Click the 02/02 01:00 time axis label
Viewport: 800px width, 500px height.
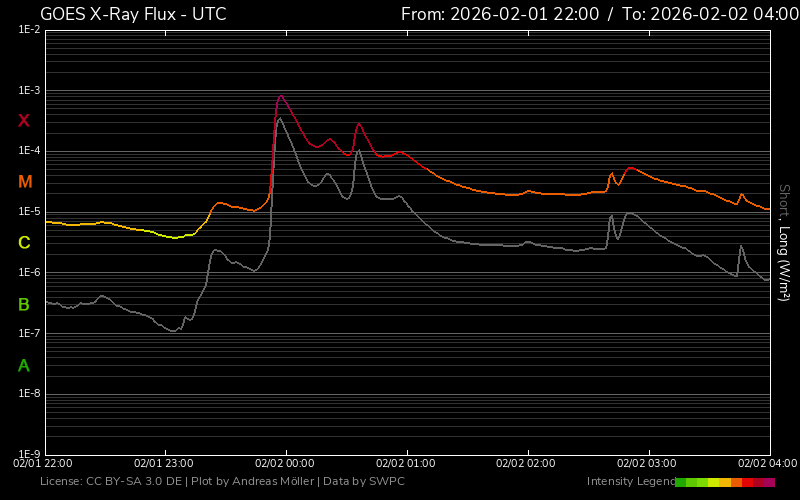406,464
